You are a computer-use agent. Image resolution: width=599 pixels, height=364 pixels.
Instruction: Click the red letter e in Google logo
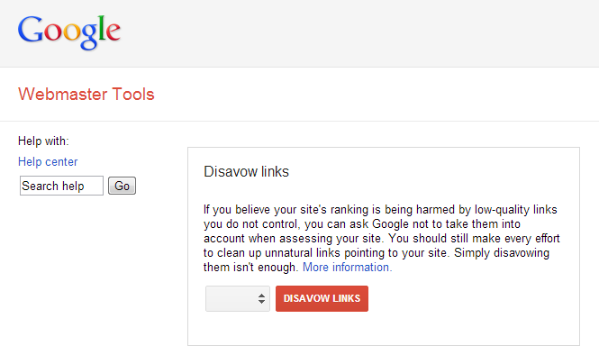tap(113, 32)
